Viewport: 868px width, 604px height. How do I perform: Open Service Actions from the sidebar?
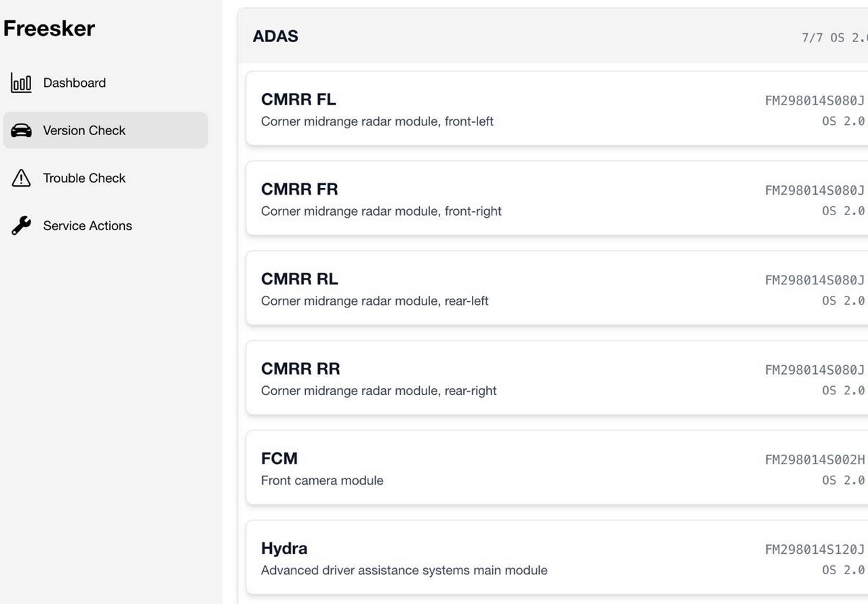[87, 225]
